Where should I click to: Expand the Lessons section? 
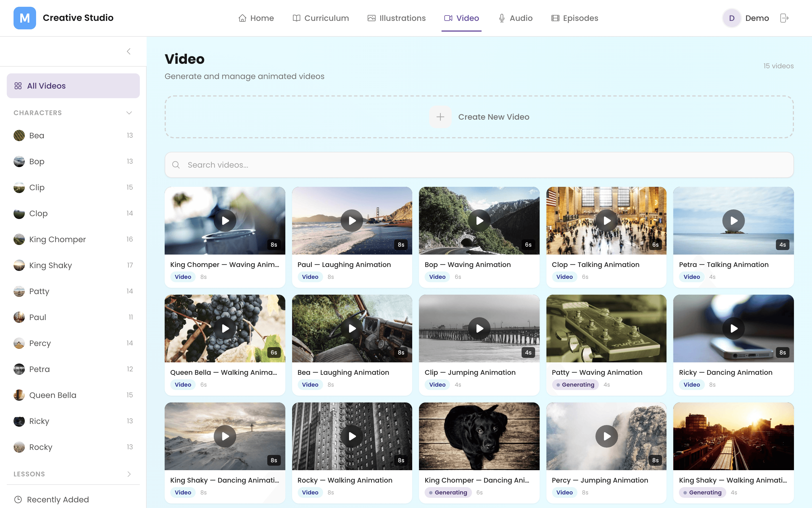[129, 474]
